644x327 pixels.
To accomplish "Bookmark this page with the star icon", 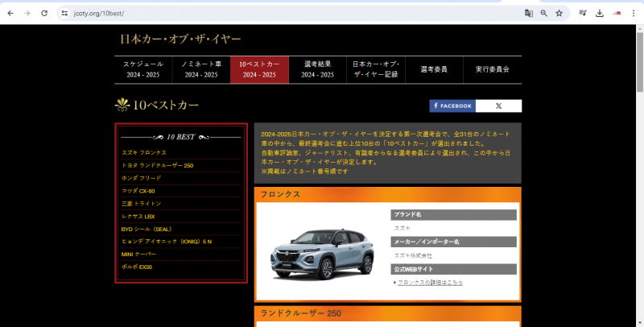I will click(x=559, y=14).
